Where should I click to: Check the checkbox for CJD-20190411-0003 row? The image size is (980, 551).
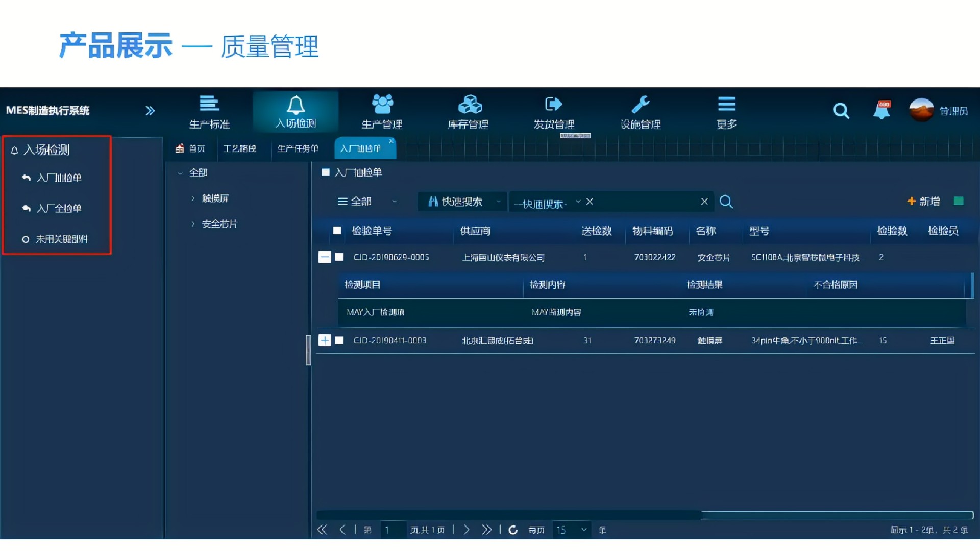339,340
